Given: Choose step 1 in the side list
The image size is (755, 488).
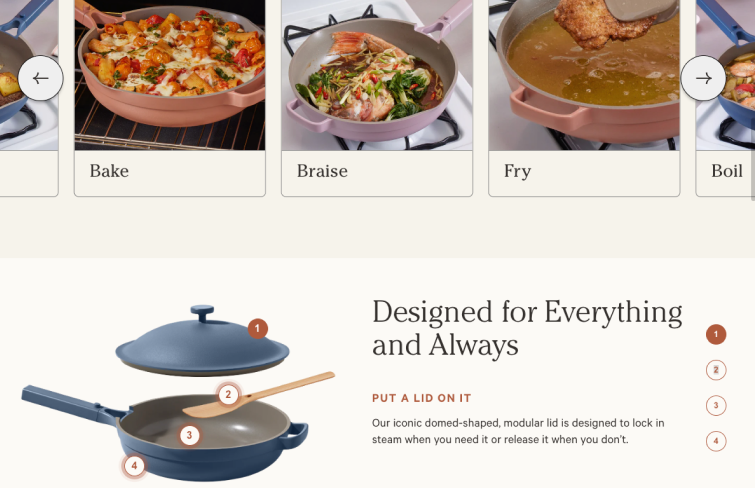Looking at the screenshot, I should [x=716, y=334].
